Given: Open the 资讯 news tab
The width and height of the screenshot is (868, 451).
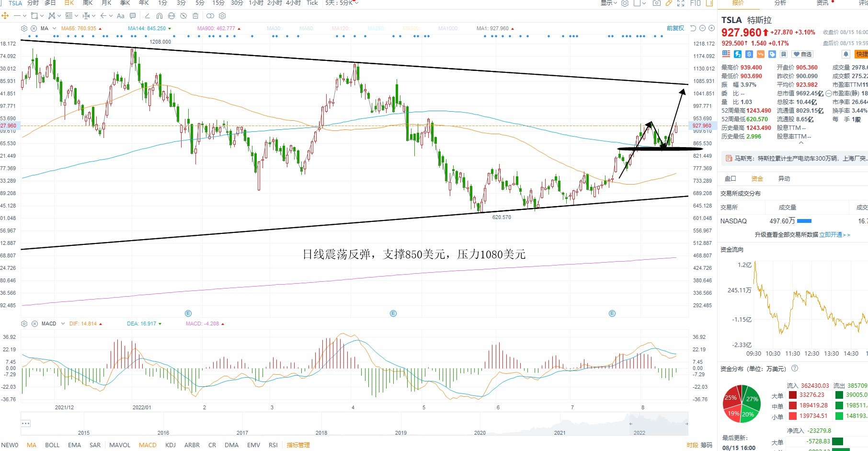Looking at the screenshot, I should tap(822, 3).
